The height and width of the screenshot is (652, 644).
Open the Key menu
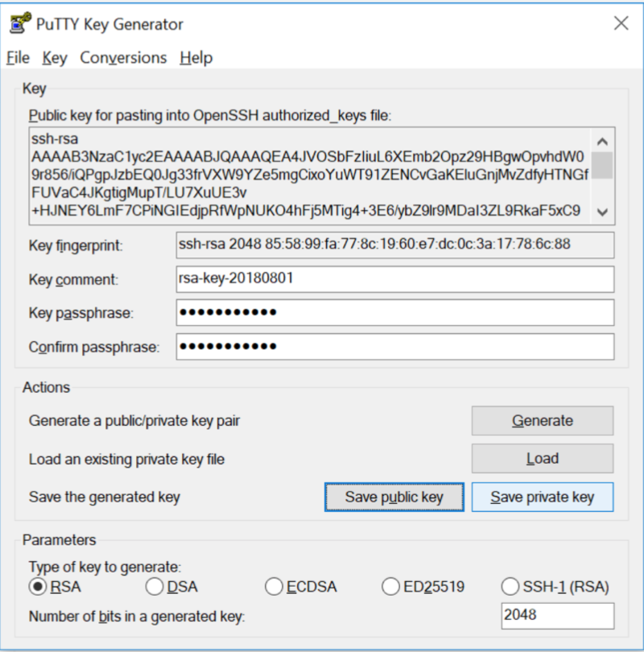[x=55, y=58]
